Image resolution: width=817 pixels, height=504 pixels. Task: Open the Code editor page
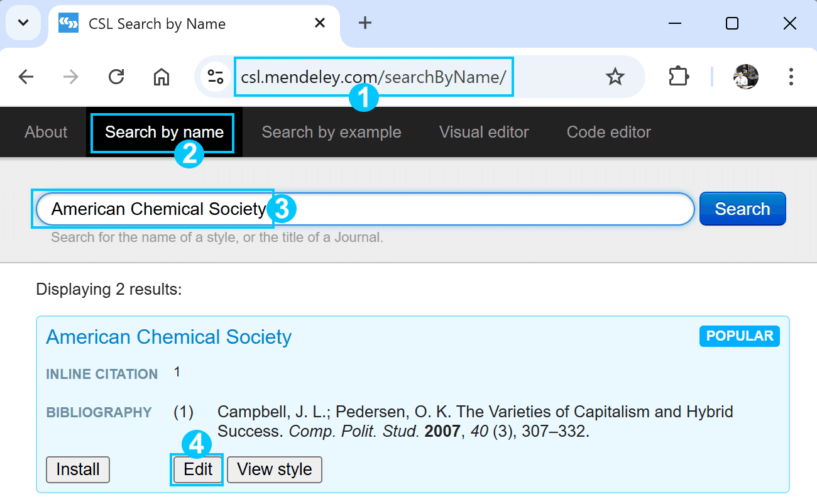coord(608,132)
